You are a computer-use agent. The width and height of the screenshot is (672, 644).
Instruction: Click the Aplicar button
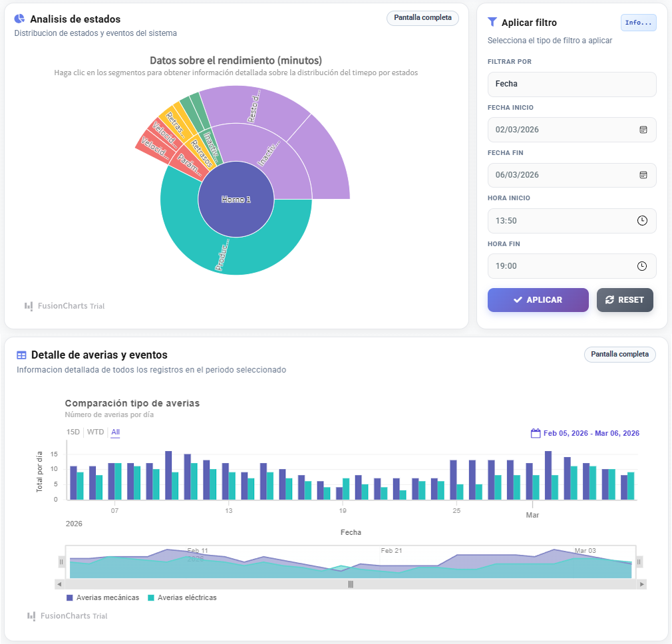coord(538,300)
